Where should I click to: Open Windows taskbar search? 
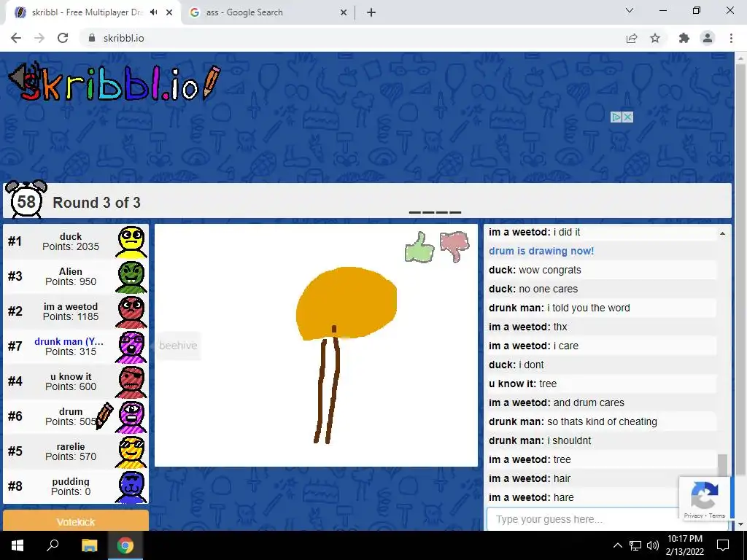53,545
